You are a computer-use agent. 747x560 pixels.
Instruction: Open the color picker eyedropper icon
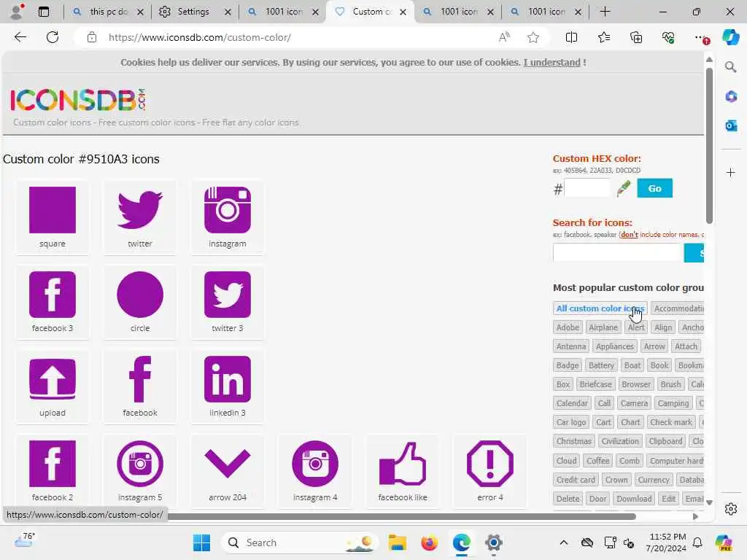624,189
